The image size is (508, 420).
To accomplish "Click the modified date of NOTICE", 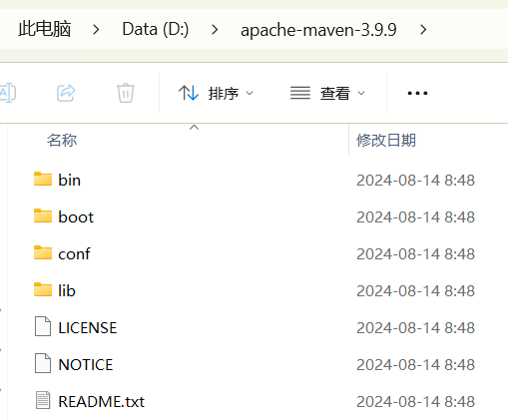I will tap(415, 365).
